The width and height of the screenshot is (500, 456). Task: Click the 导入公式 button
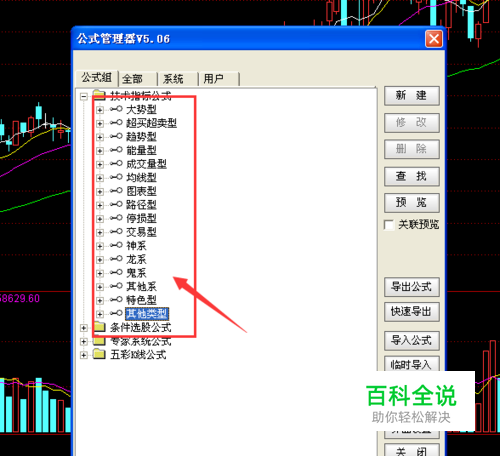tap(412, 341)
